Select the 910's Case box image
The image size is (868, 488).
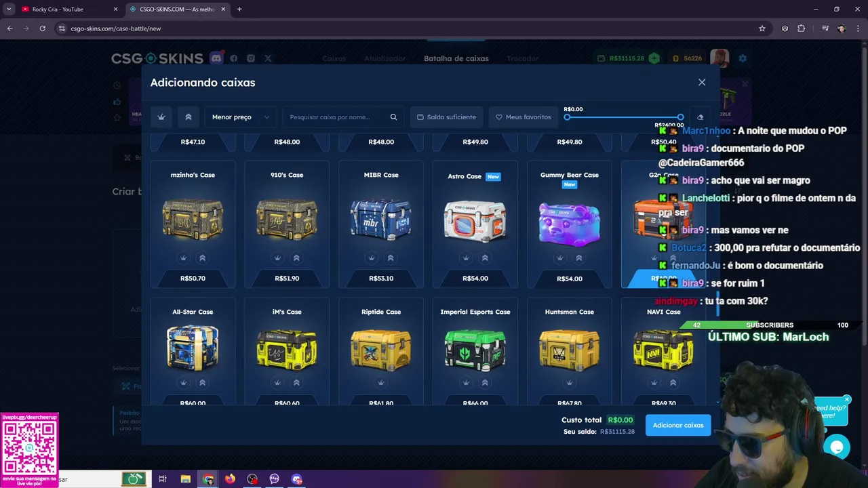[287, 219]
